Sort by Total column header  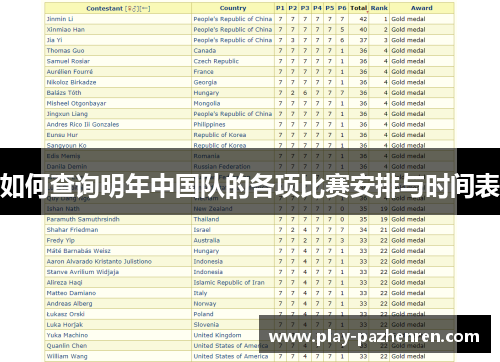(359, 8)
